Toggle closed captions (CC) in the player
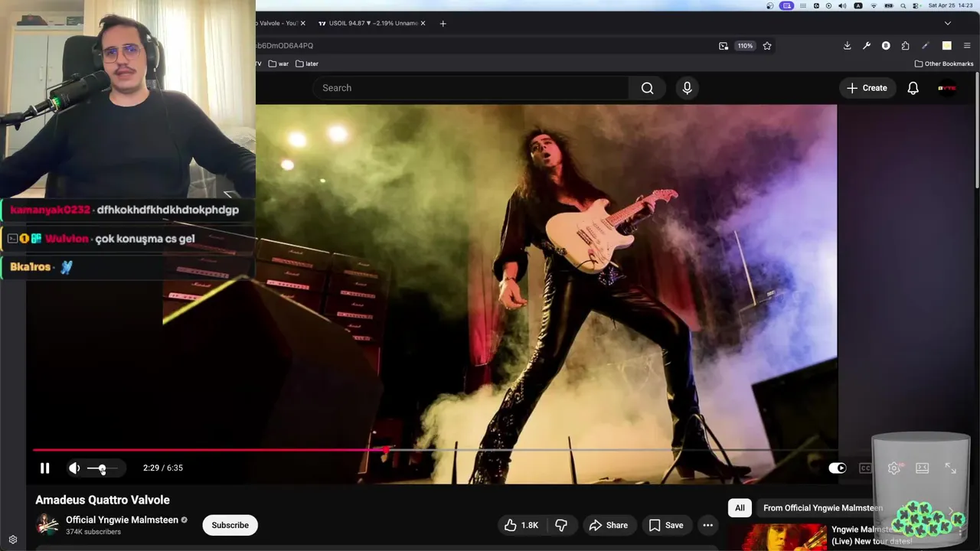Viewport: 980px width, 551px height. coord(865,468)
